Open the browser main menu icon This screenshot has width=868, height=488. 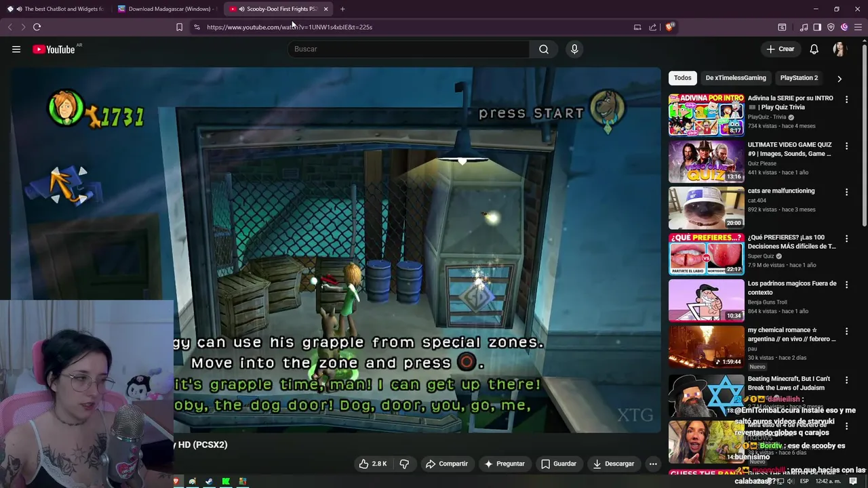point(858,27)
